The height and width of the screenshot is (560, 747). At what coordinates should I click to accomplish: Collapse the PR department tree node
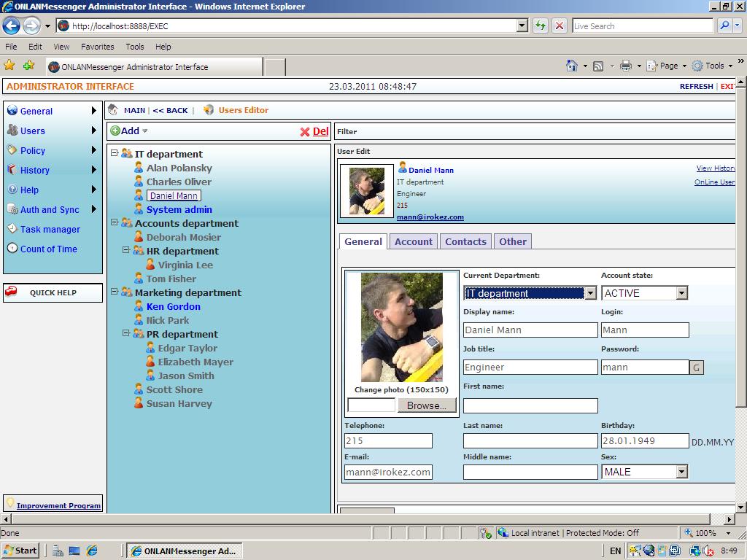126,334
